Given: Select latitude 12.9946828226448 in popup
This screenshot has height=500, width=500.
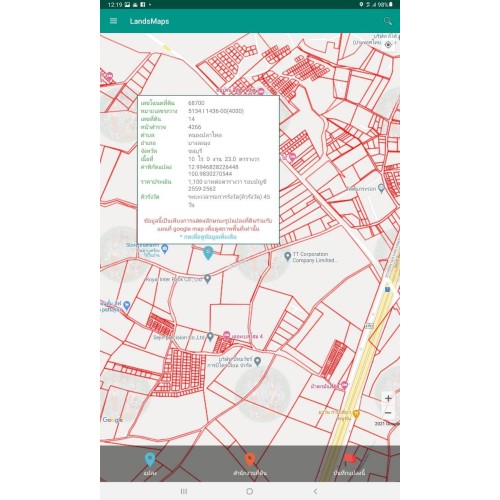Looking at the screenshot, I should coord(213,167).
